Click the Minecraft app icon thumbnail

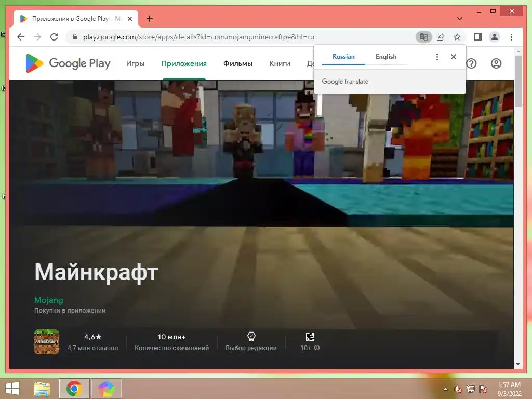(x=47, y=342)
